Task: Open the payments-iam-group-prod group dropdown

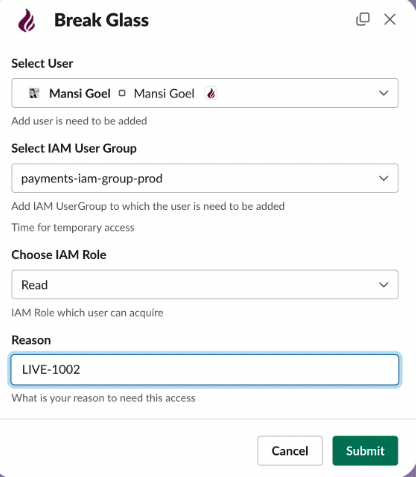Action: point(205,178)
